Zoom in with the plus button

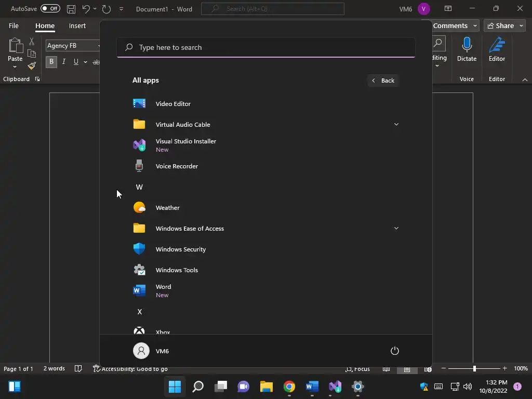[504, 368]
